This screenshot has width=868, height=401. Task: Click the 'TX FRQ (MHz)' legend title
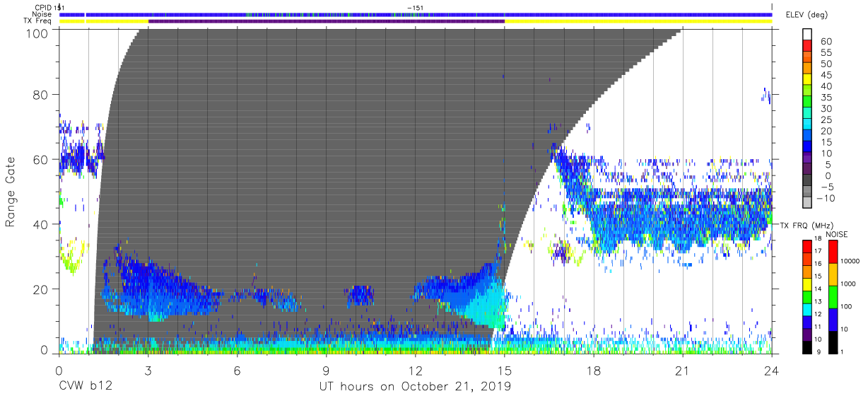(x=807, y=226)
